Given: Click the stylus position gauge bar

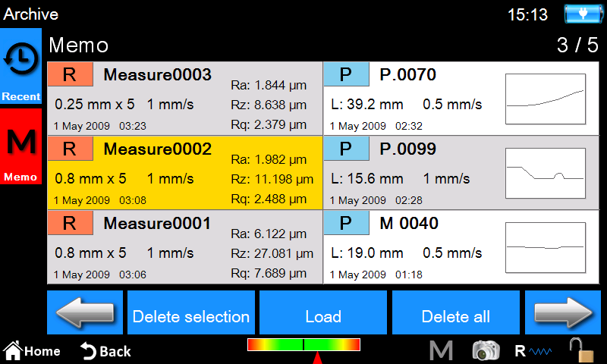Looking at the screenshot, I should 304,344.
